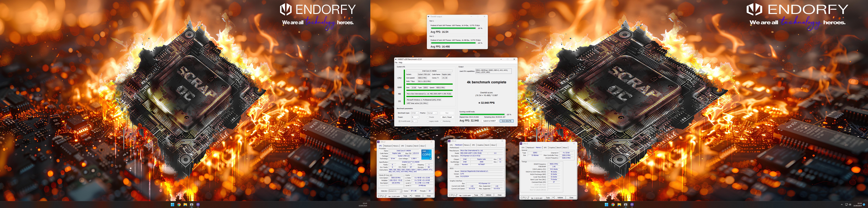Open Start menu on the left monitor taskbar
868x208 pixels.
pos(173,205)
